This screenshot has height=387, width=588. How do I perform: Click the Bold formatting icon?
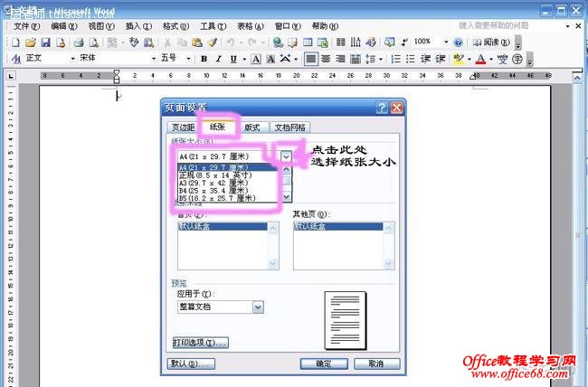point(204,59)
